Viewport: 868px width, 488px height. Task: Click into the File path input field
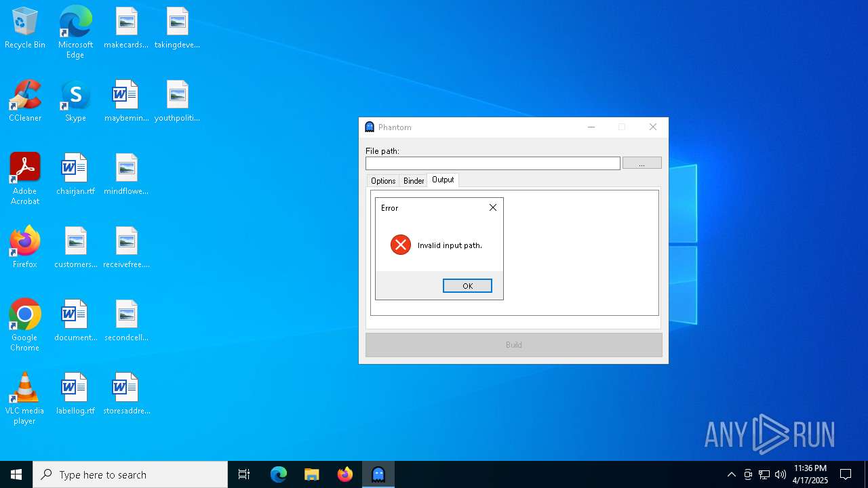pos(493,163)
